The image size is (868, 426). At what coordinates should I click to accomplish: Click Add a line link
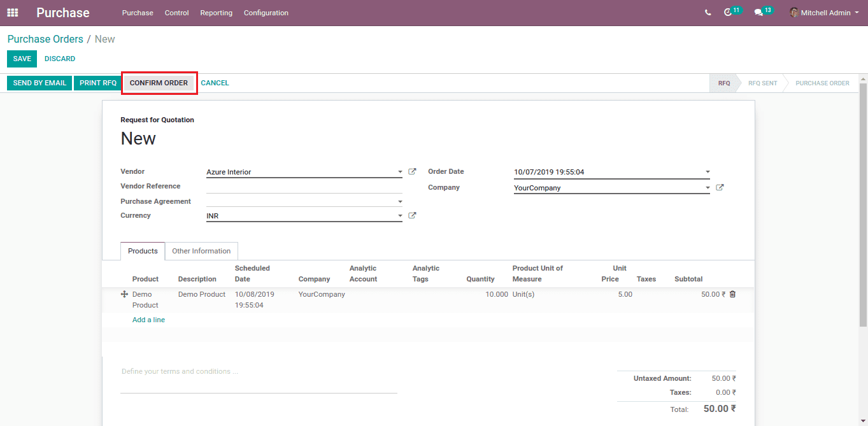148,320
